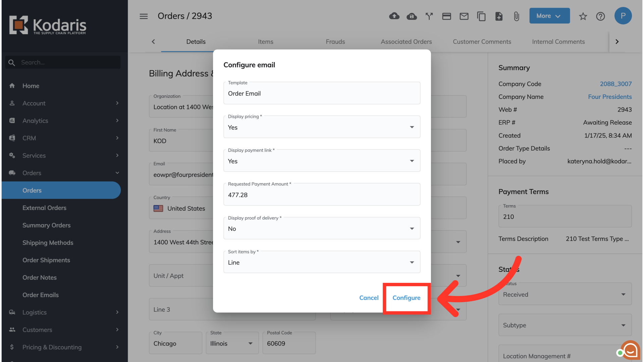Open the Display payment link dropdown
Screen dimensions: 644x362
click(x=321, y=161)
